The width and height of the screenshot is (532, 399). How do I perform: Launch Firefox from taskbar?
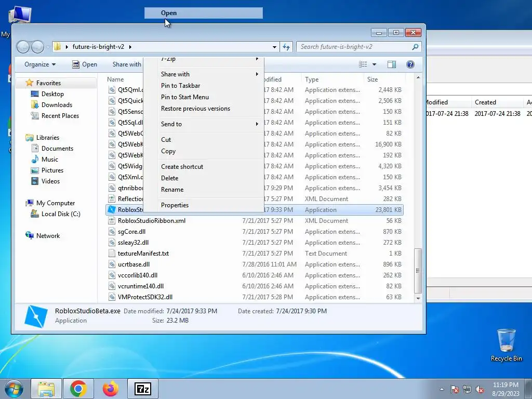click(x=111, y=389)
